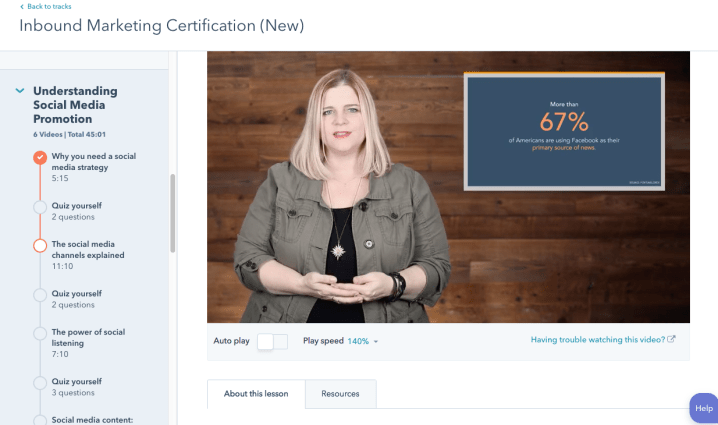
Task: Click the three-question quiz circle marker
Action: tap(40, 383)
